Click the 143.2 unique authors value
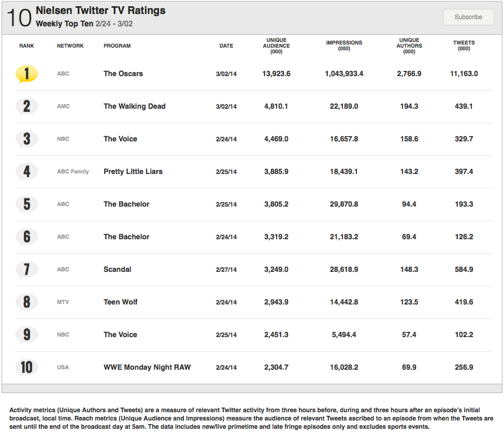The image size is (504, 435). (409, 171)
